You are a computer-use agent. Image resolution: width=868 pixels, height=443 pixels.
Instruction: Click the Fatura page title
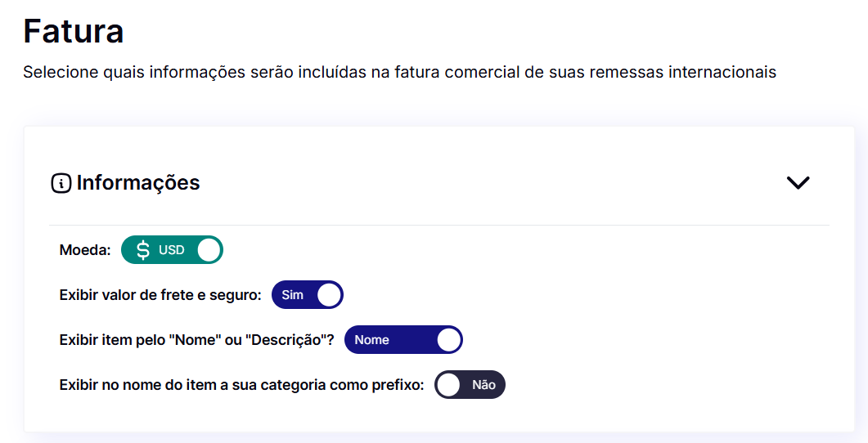(x=74, y=32)
